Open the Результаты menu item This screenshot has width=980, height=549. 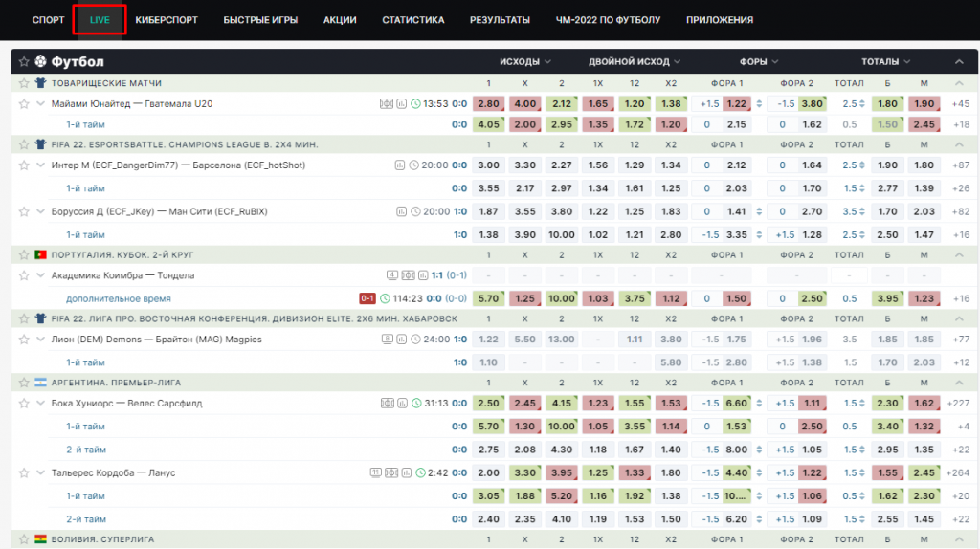click(x=500, y=19)
